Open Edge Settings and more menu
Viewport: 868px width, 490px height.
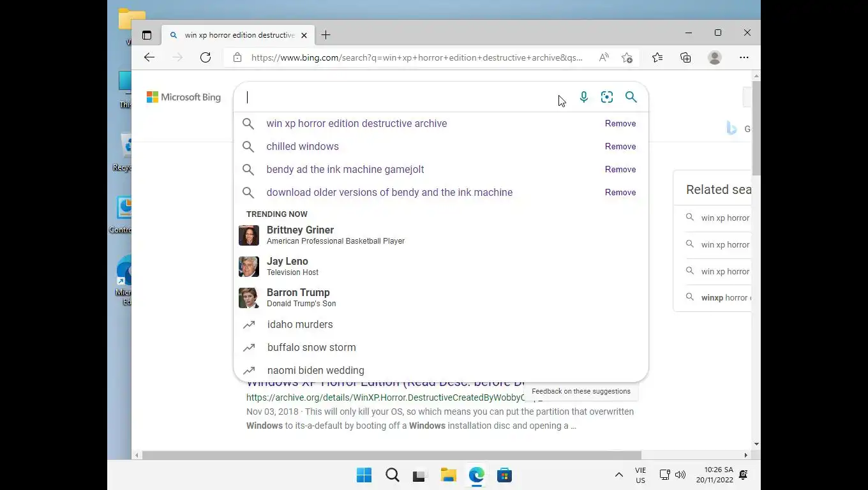point(744,57)
